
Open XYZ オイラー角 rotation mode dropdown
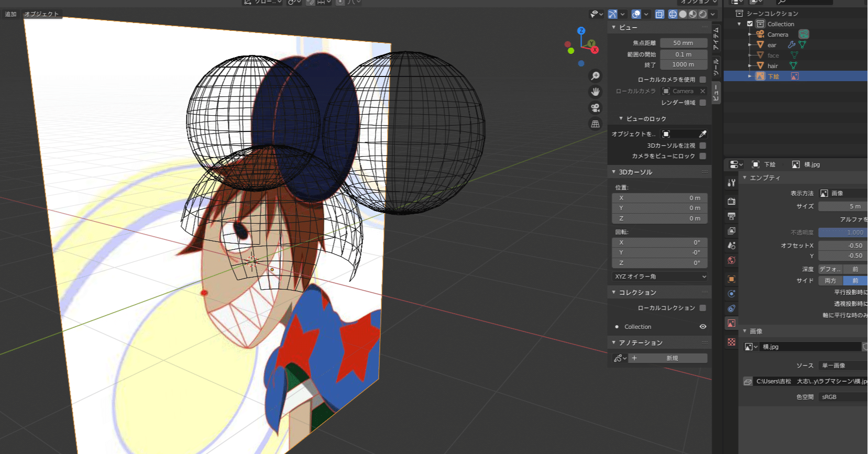pos(660,276)
